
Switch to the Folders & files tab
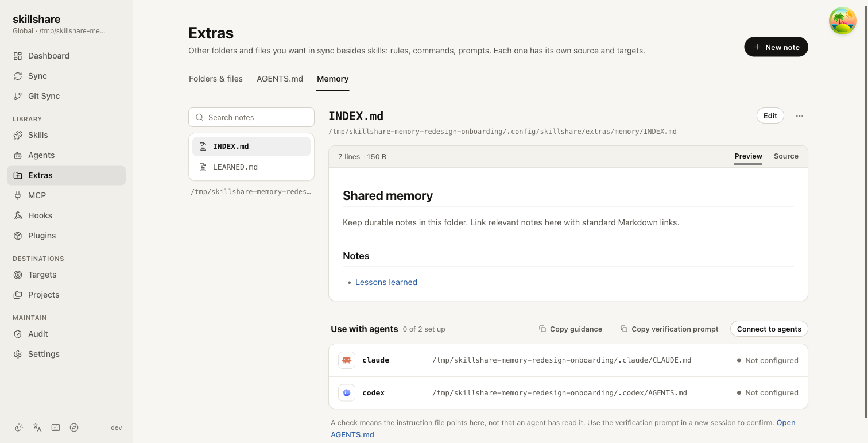coord(216,79)
